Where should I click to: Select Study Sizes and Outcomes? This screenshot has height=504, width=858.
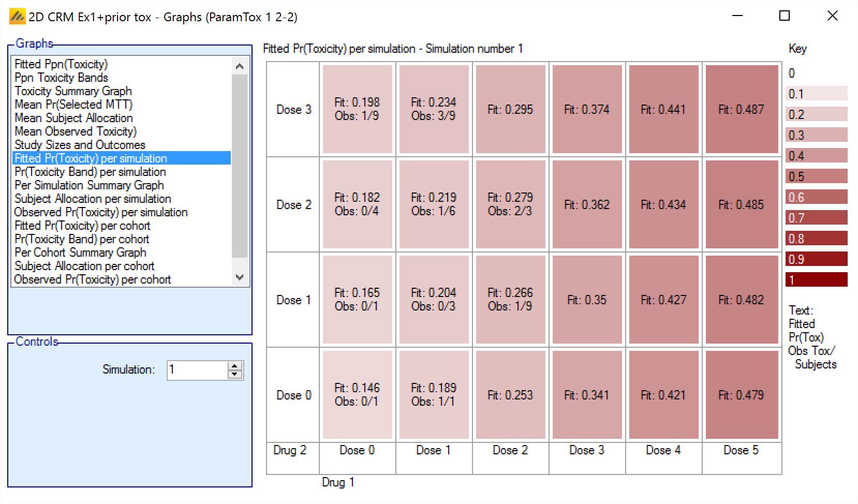(80, 145)
